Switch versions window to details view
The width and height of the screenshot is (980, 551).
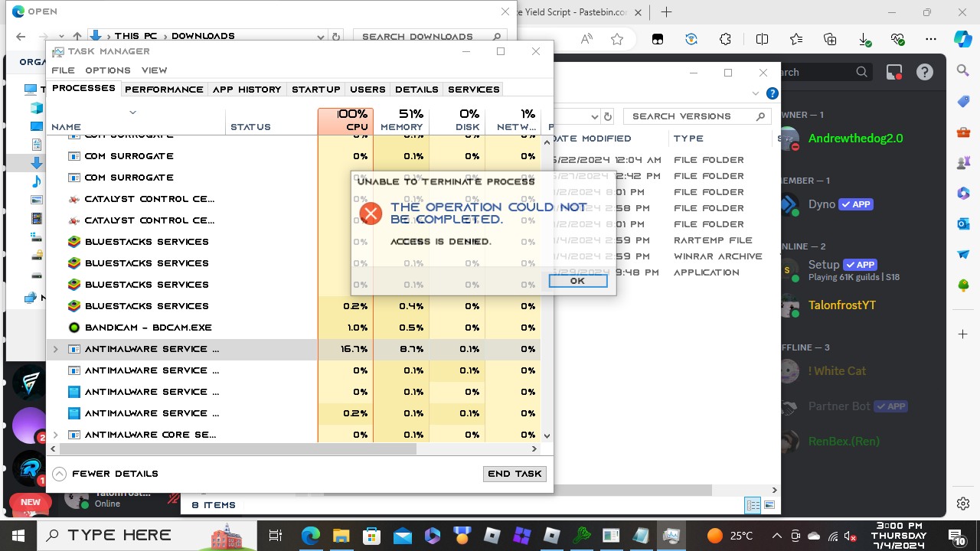[753, 505]
